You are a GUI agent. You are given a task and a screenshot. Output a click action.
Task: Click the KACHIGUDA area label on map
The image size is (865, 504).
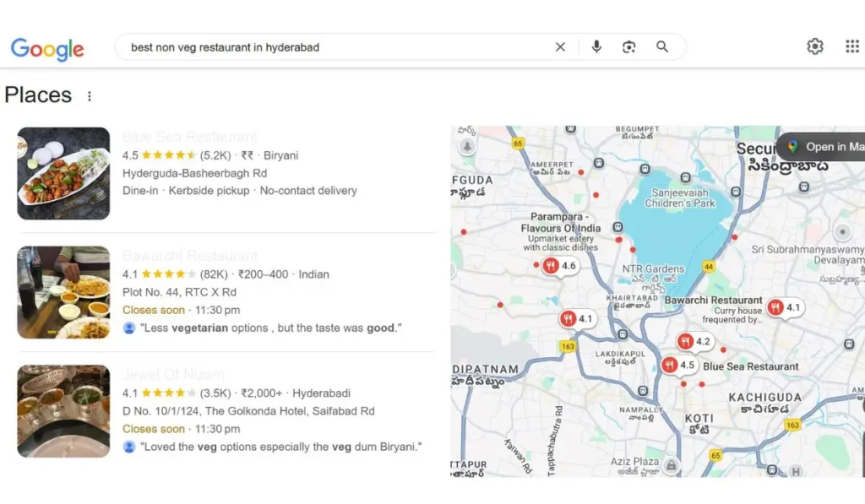(x=765, y=398)
